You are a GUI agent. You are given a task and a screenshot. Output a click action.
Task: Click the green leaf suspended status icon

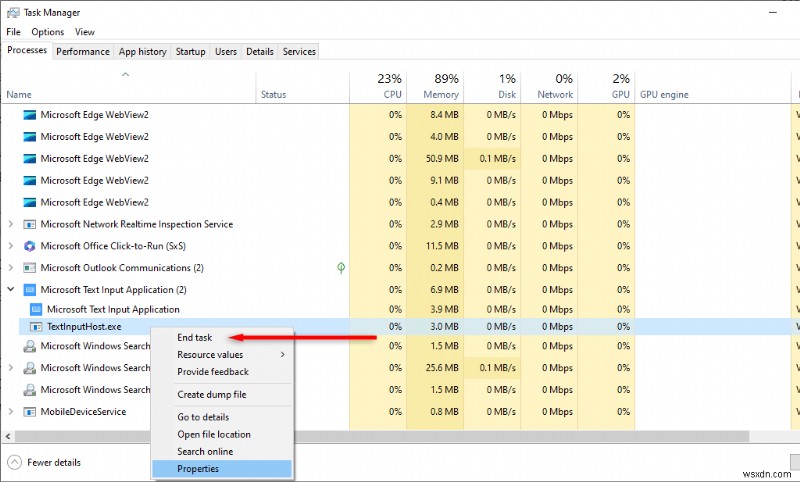point(341,268)
